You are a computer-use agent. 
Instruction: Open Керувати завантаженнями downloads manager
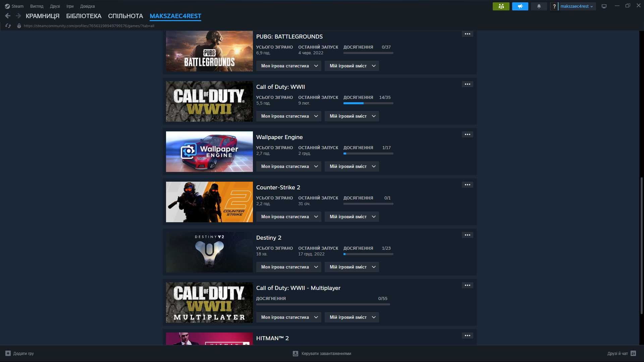coord(322,353)
